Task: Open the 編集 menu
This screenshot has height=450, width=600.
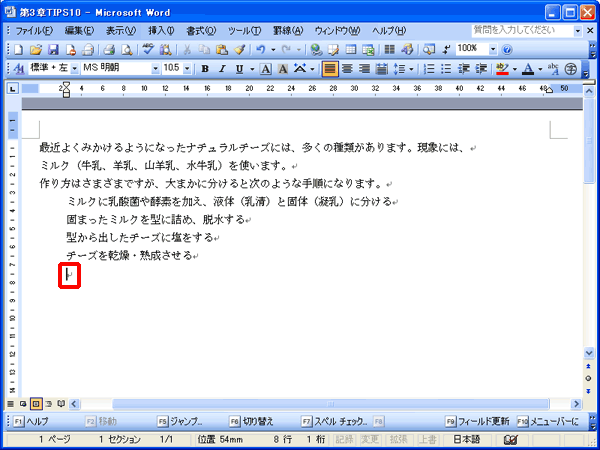Action: click(x=79, y=31)
